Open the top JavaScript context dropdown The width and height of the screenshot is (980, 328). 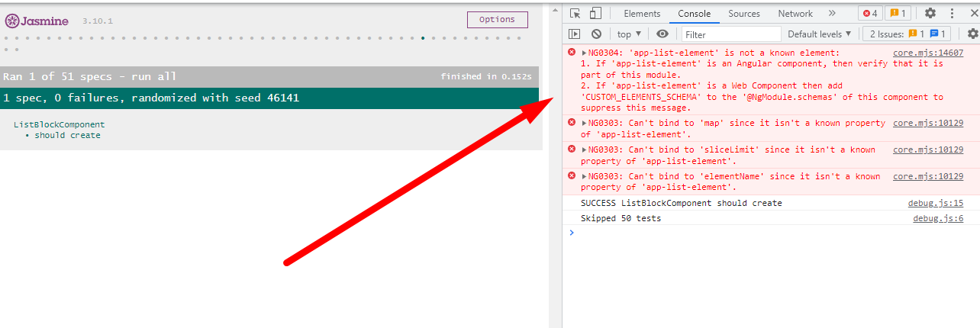tap(629, 34)
